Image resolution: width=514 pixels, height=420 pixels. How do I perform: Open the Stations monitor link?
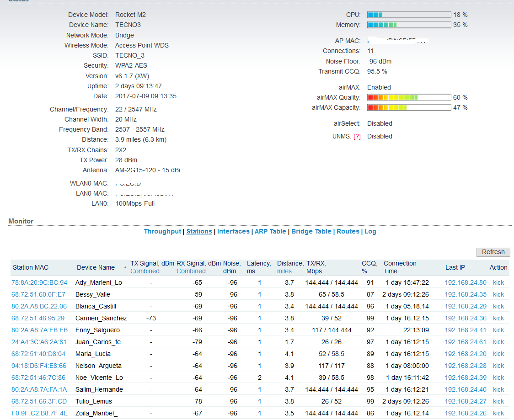[x=199, y=231]
